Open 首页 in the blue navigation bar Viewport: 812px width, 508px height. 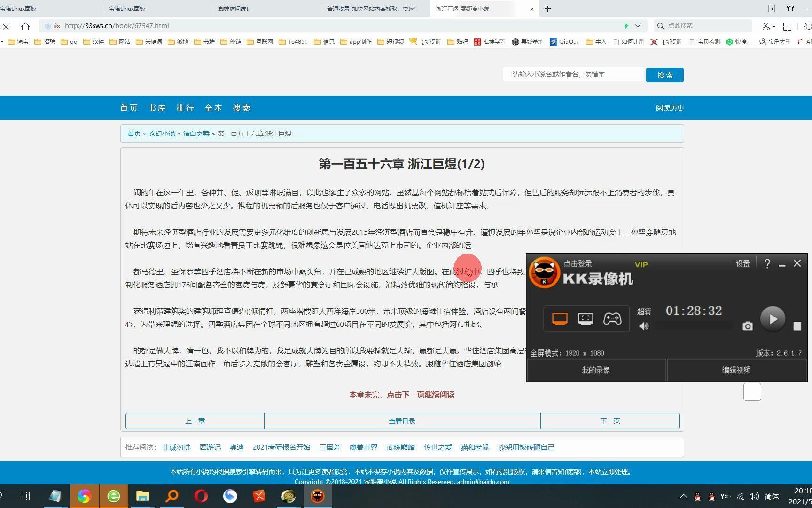129,108
